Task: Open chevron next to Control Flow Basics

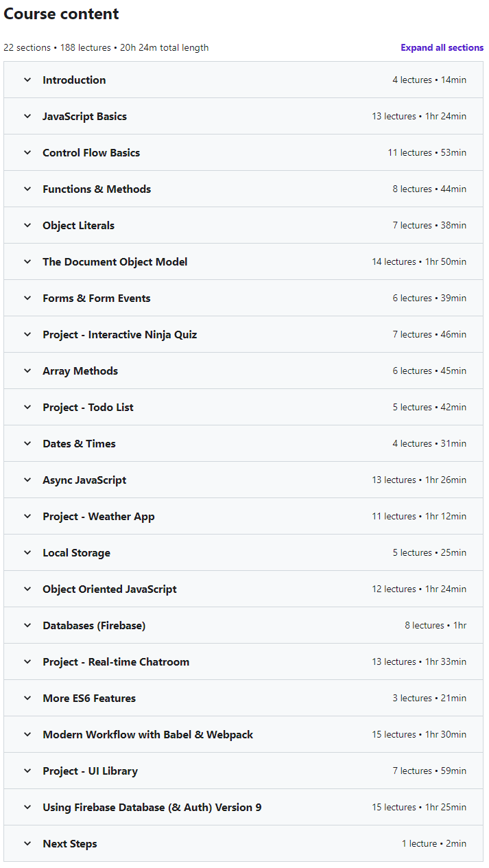Action: 27,152
